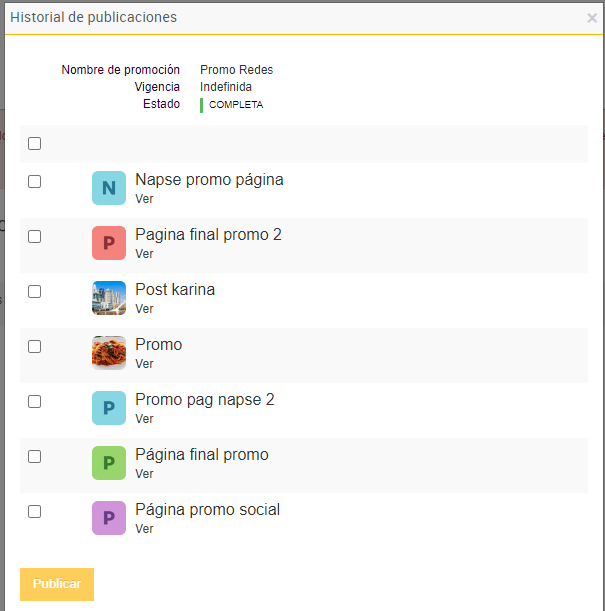Open Ver link under Página final promo
The image size is (605, 611).
[144, 474]
